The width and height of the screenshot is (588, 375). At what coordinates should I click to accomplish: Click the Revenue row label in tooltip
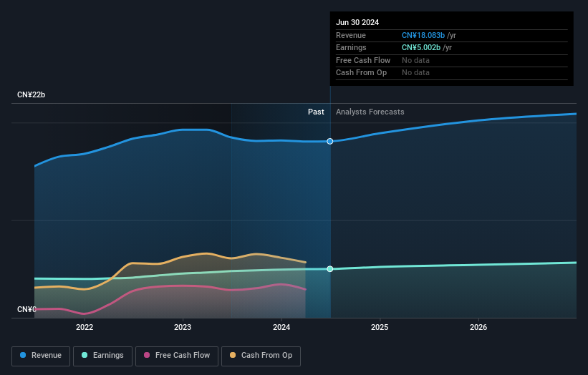point(351,35)
